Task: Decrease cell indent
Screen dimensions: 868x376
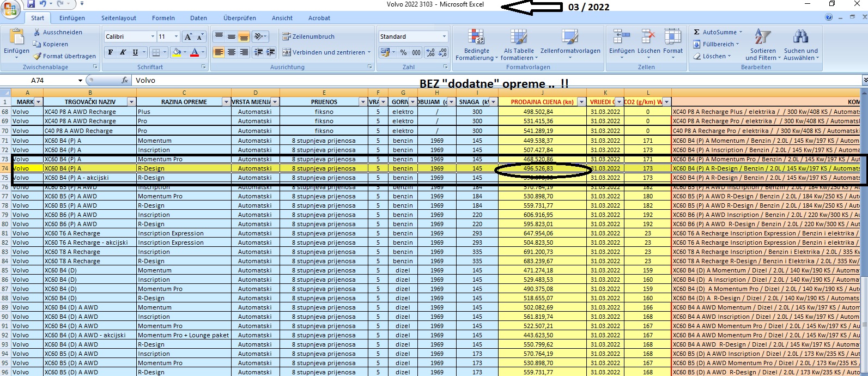Action: pyautogui.click(x=258, y=52)
